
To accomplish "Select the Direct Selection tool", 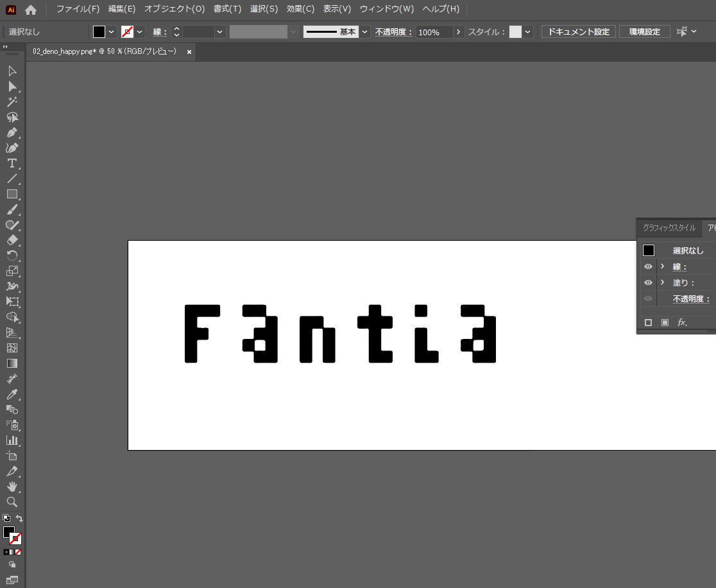I will pos(12,87).
